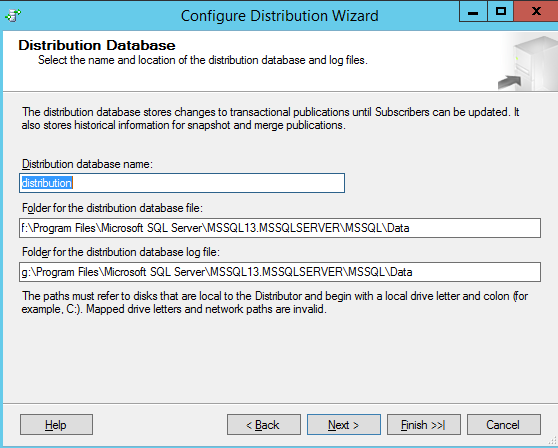
Task: Click the Distribution Database page heading
Action: pos(97,46)
